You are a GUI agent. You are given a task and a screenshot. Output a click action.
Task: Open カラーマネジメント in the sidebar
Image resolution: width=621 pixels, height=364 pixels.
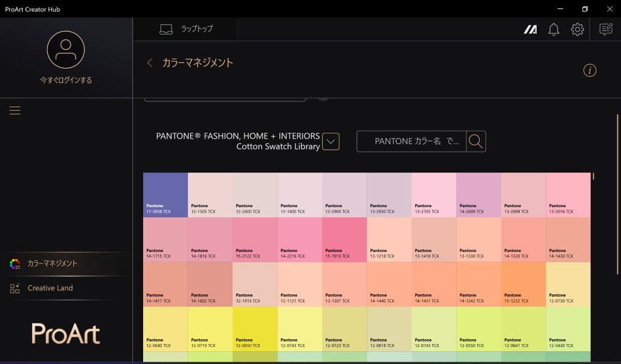[x=52, y=263]
